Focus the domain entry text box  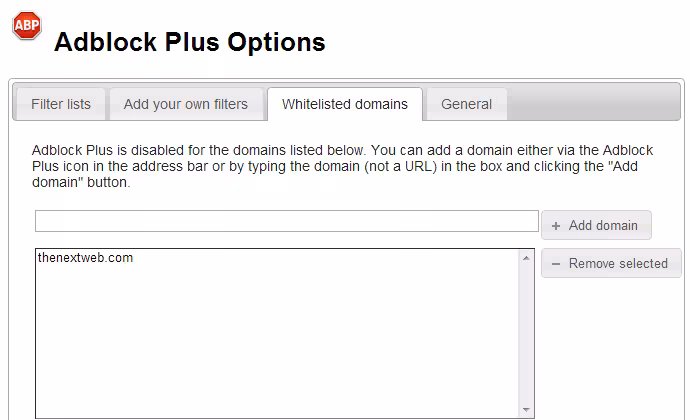click(x=286, y=221)
